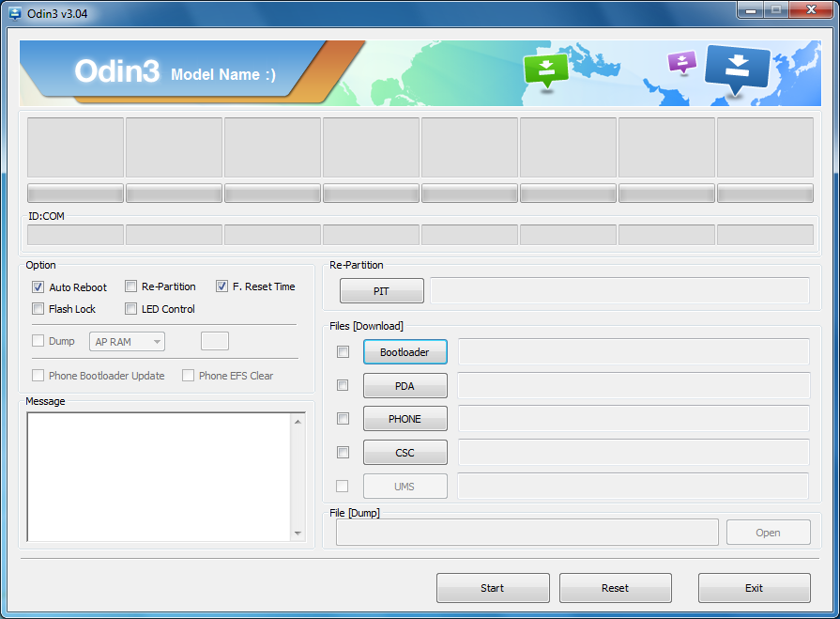This screenshot has height=619, width=840.
Task: Toggle the Auto Reboot checkbox
Action: pyautogui.click(x=38, y=286)
